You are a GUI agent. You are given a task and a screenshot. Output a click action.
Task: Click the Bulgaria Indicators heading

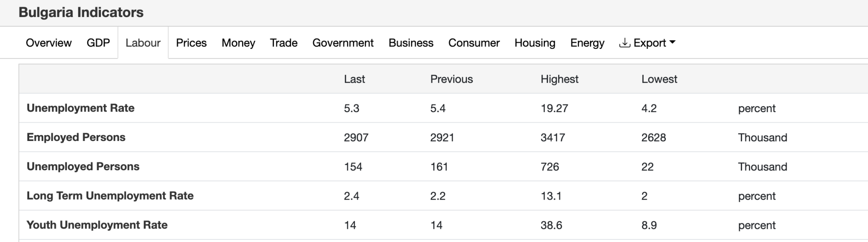[x=81, y=12]
